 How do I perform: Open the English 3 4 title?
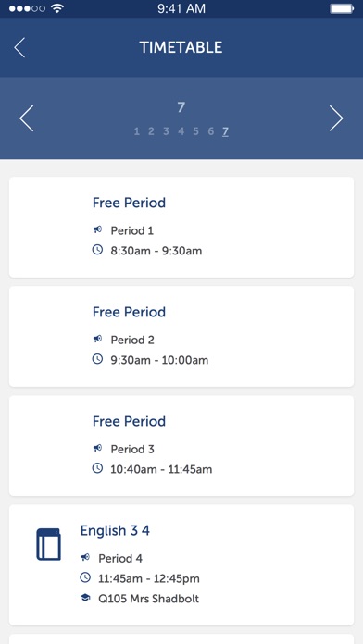[x=115, y=530]
